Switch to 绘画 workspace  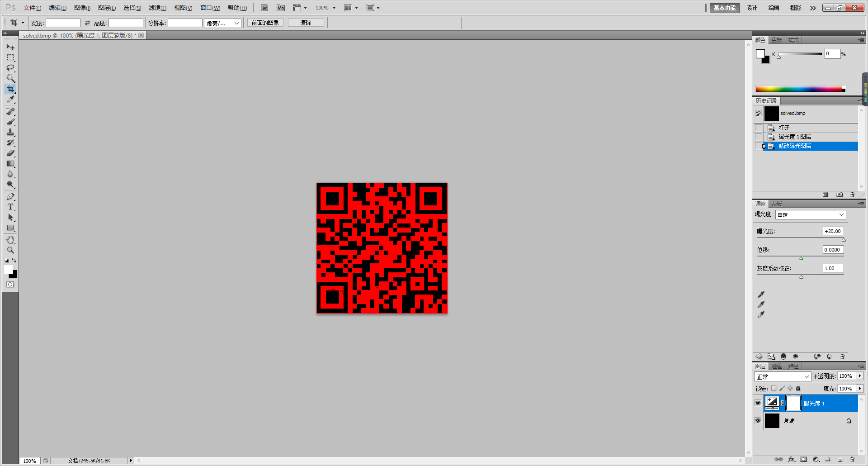pyautogui.click(x=774, y=8)
